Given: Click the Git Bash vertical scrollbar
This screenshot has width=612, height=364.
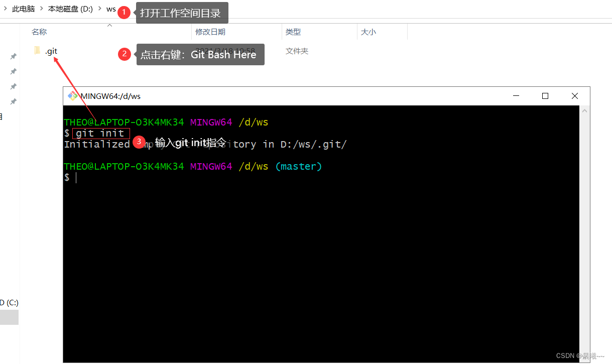Looking at the screenshot, I should [584, 233].
